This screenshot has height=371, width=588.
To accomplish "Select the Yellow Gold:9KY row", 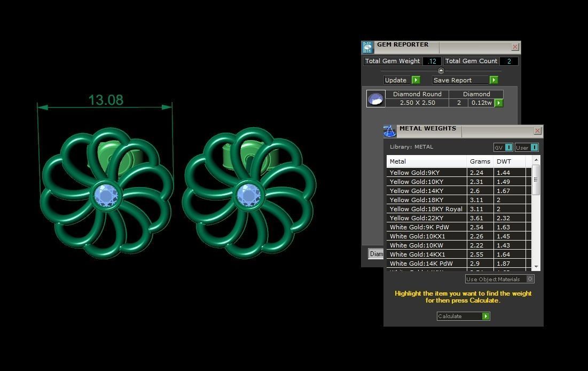I will pos(459,173).
